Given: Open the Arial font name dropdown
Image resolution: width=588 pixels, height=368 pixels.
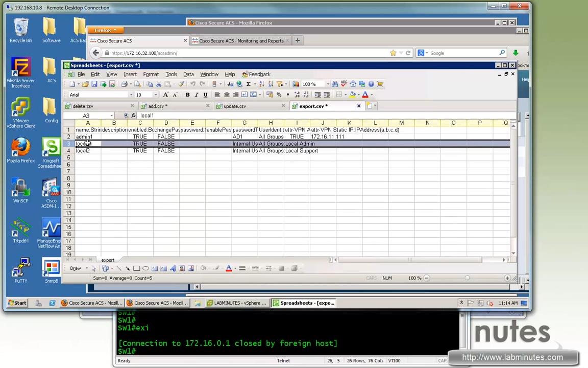Looking at the screenshot, I should pyautogui.click(x=131, y=95).
